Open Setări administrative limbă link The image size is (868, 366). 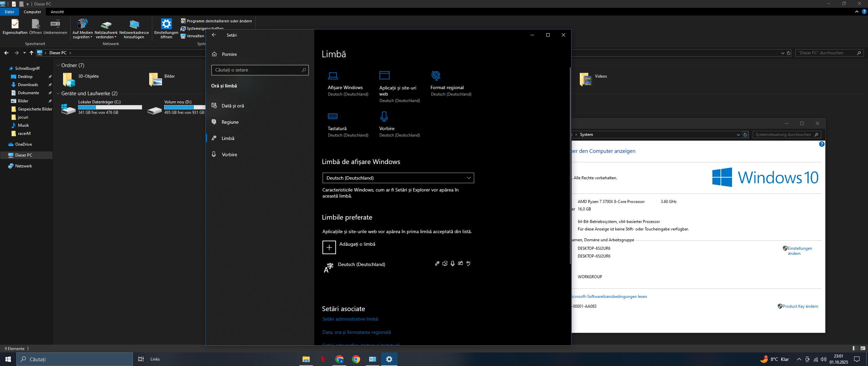[x=350, y=319]
